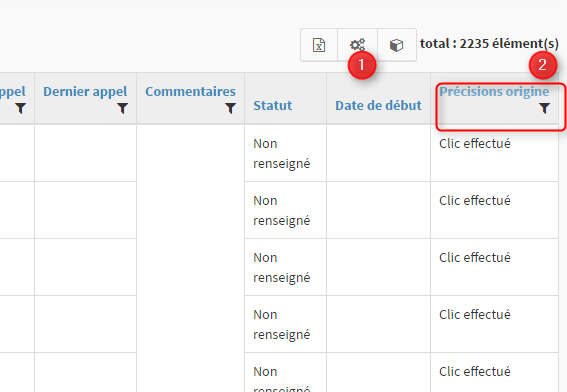
Task: Export the table to Excel
Action: (x=319, y=45)
